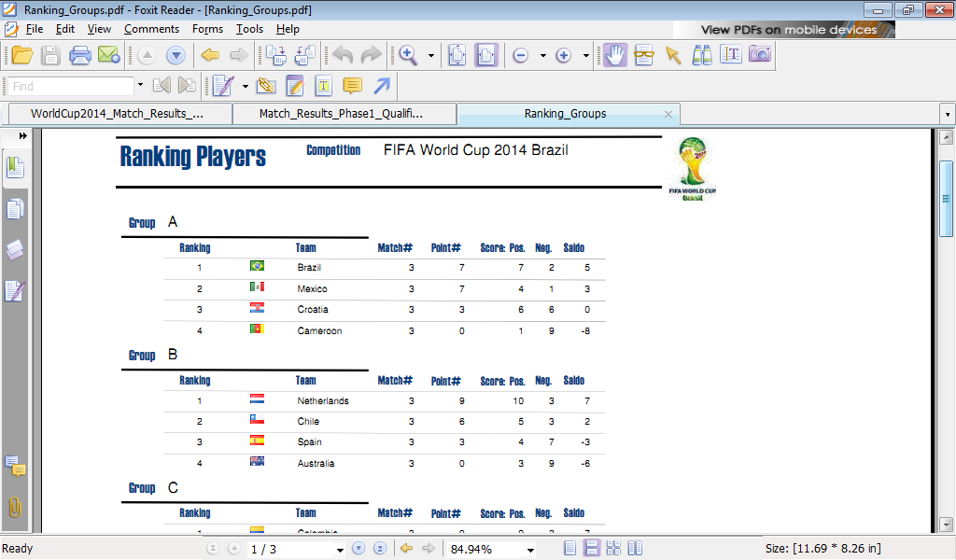The image size is (956, 560).
Task: Go to next page button in status bar
Action: [x=358, y=549]
